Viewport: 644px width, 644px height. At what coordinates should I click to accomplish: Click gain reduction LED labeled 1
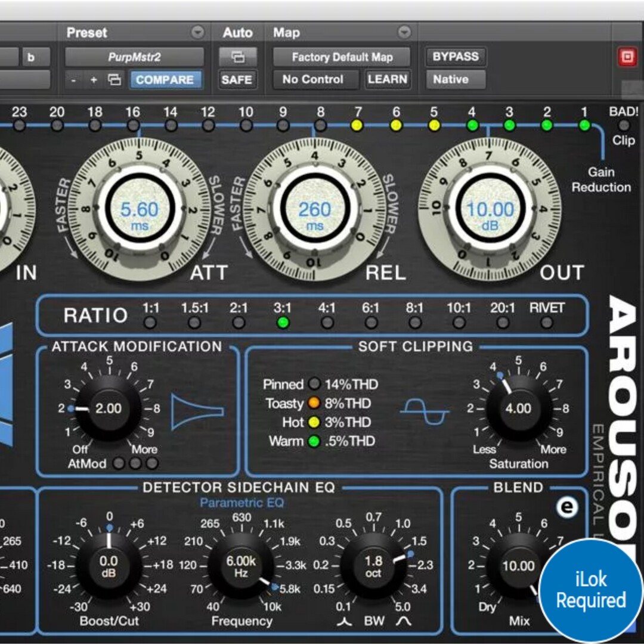(584, 125)
